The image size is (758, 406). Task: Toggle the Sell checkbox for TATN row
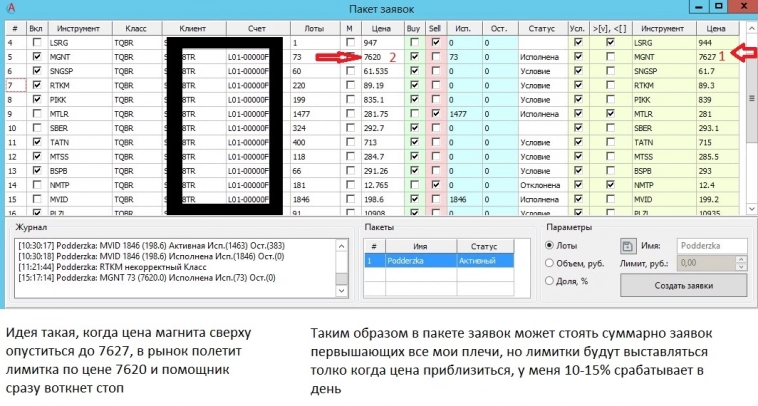coord(436,142)
